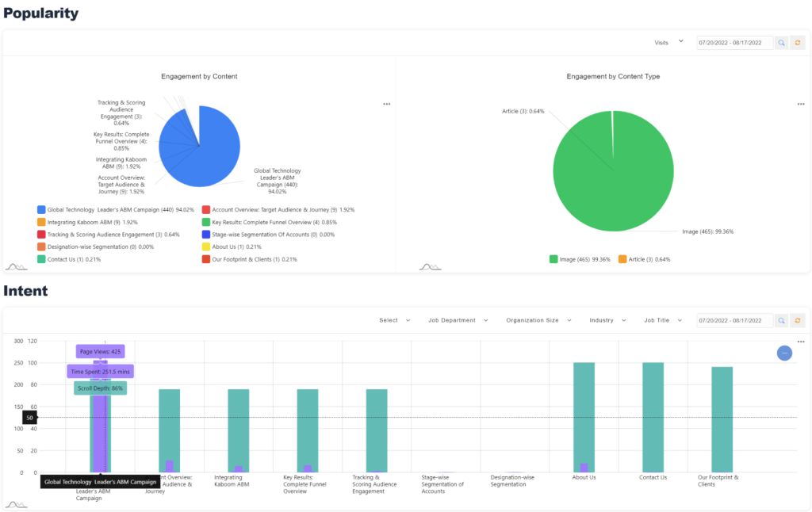This screenshot has height=512, width=812.
Task: Click the Popularity date range field
Action: 733,43
